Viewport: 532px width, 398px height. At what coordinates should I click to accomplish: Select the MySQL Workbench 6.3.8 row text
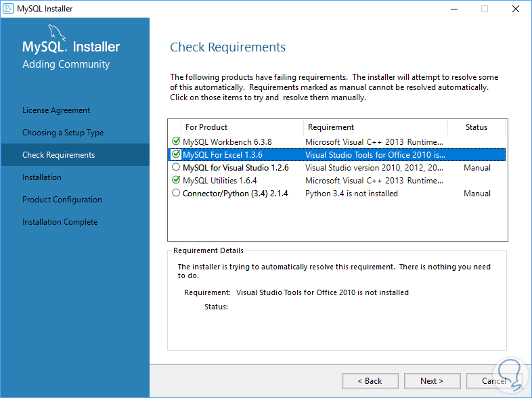227,142
